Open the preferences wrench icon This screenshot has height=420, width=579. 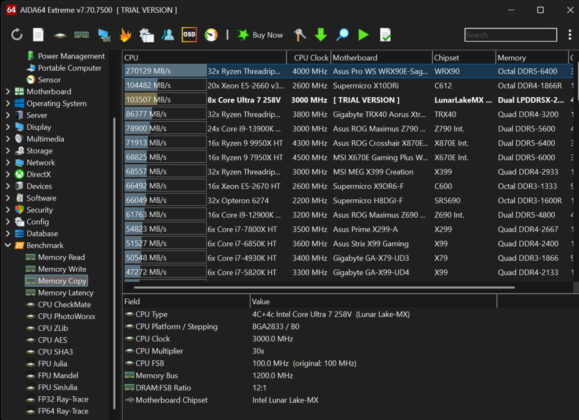click(x=299, y=35)
